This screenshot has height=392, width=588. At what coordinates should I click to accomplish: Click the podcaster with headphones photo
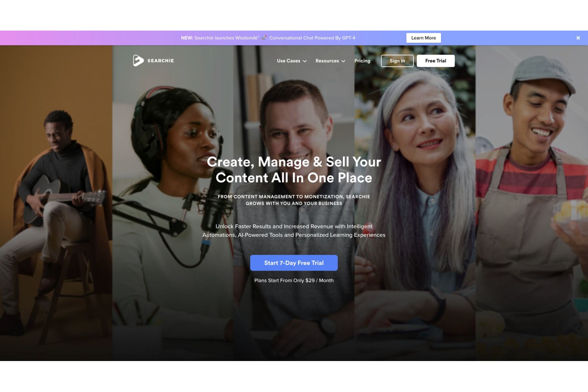173,203
